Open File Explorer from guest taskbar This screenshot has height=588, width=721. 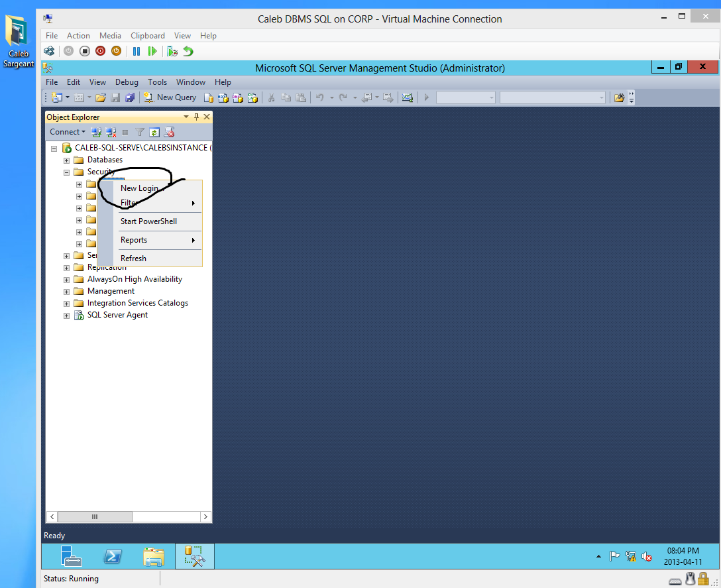click(x=154, y=556)
